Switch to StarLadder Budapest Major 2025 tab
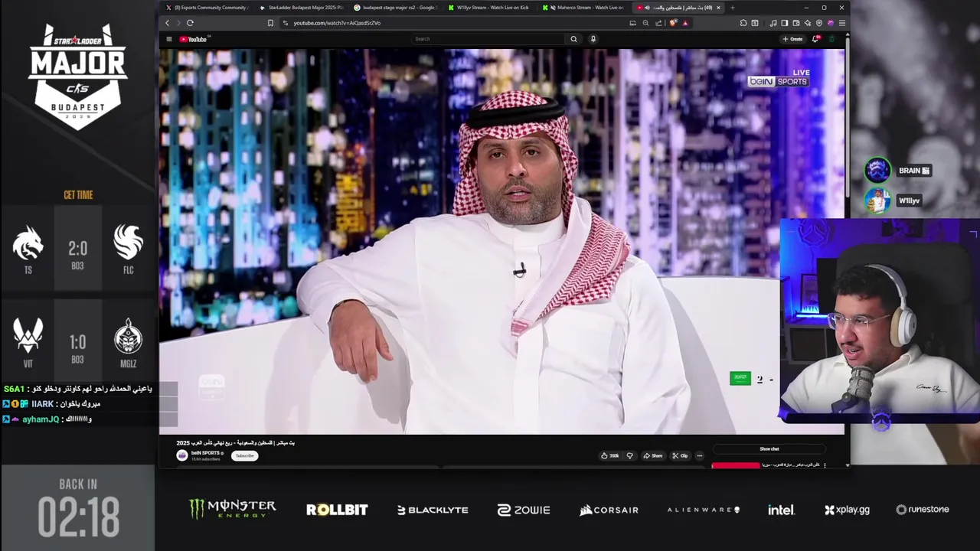 pyautogui.click(x=301, y=8)
